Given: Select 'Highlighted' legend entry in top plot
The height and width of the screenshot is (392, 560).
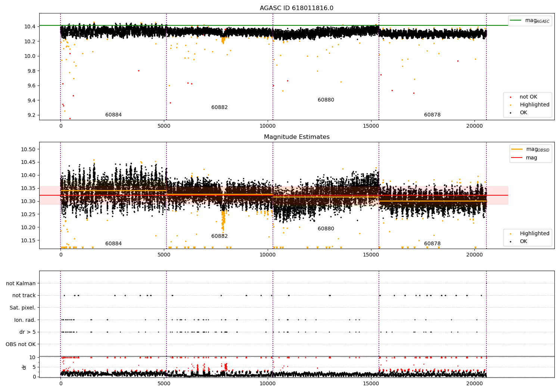Looking at the screenshot, I should pyautogui.click(x=535, y=105).
